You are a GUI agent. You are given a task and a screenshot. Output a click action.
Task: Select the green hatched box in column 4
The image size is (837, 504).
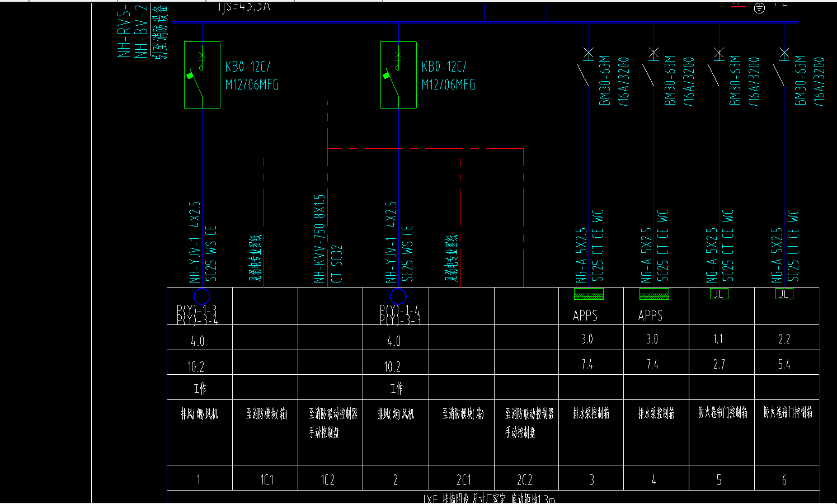click(654, 294)
